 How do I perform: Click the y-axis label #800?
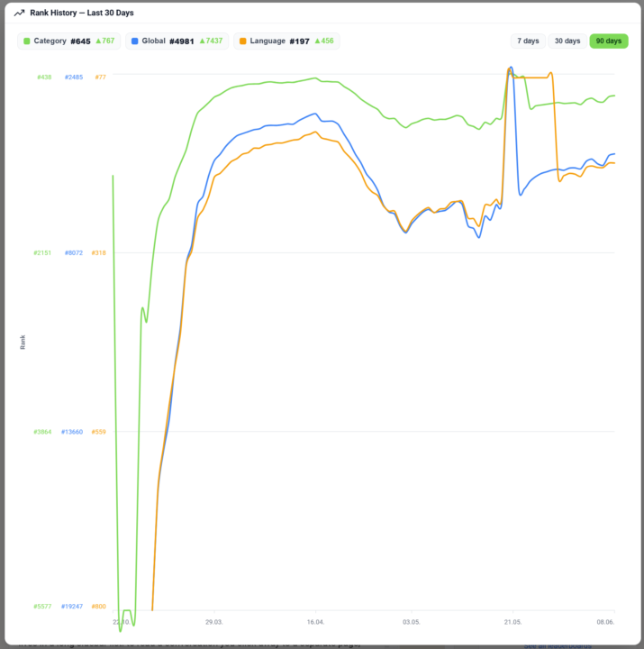pyautogui.click(x=98, y=607)
